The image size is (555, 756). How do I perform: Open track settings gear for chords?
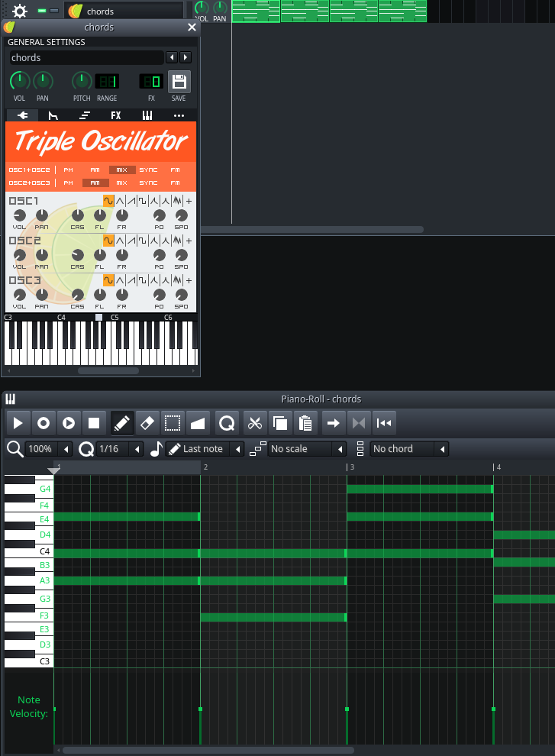[20, 11]
